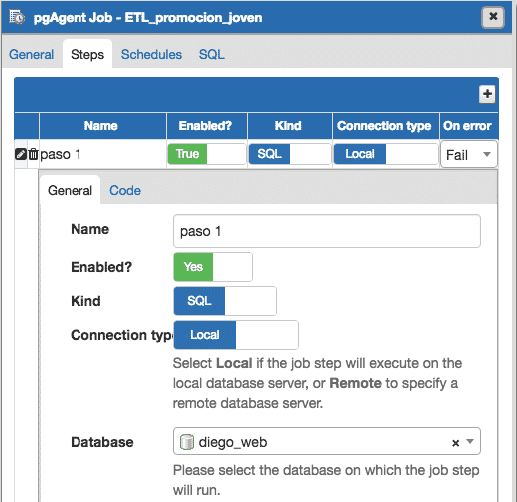Toggle the Kind SQL switch in the form
The image size is (517, 502).
225,301
